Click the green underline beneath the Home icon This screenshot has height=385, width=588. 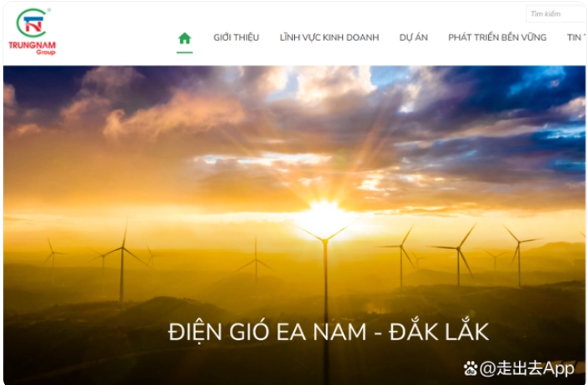coord(184,52)
